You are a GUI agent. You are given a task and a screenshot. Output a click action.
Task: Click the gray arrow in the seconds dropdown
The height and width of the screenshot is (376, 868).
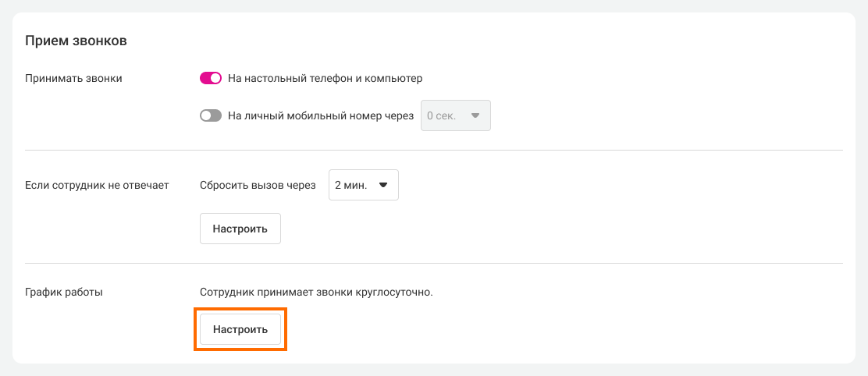475,115
